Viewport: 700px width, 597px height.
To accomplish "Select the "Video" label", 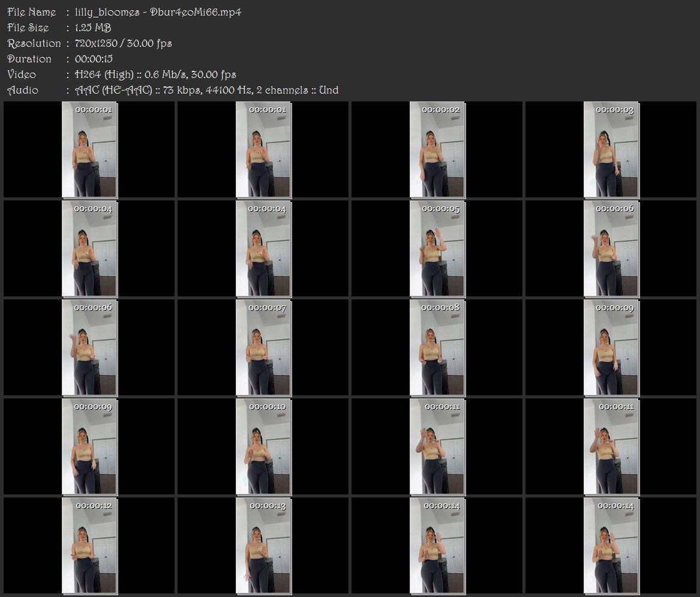I will 22,74.
